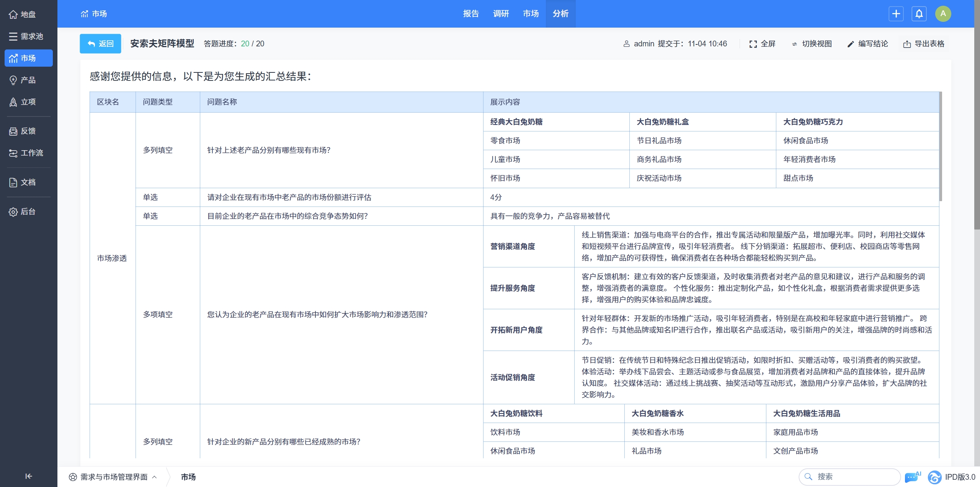Open the user avatar A
Viewport: 980px width, 487px height.
[943, 14]
